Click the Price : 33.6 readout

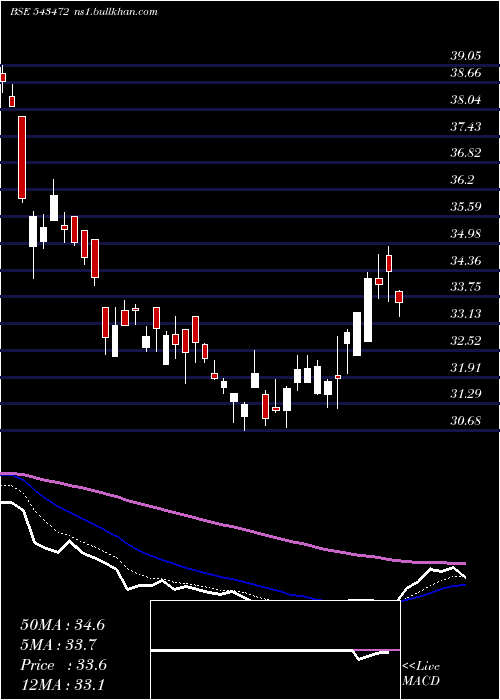[x=63, y=665]
